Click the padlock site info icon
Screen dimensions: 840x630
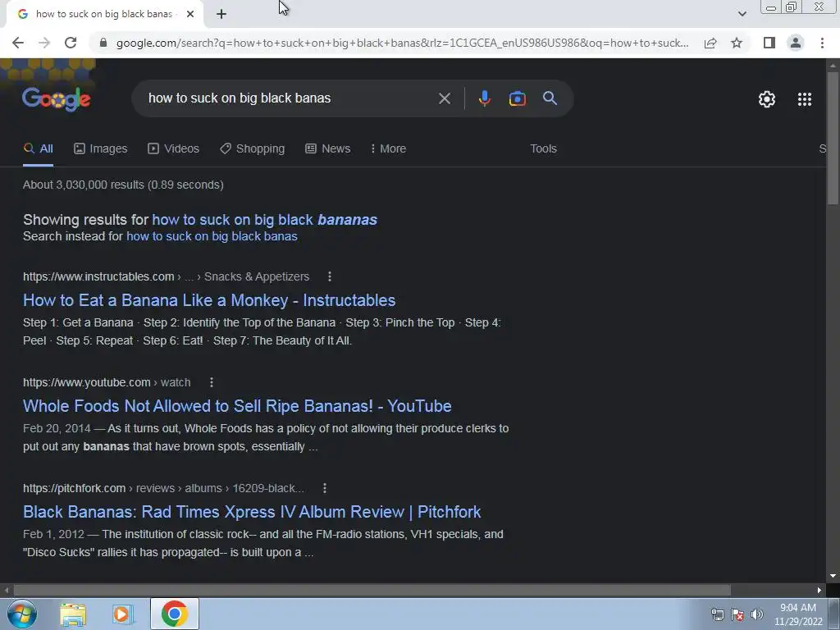(x=103, y=43)
